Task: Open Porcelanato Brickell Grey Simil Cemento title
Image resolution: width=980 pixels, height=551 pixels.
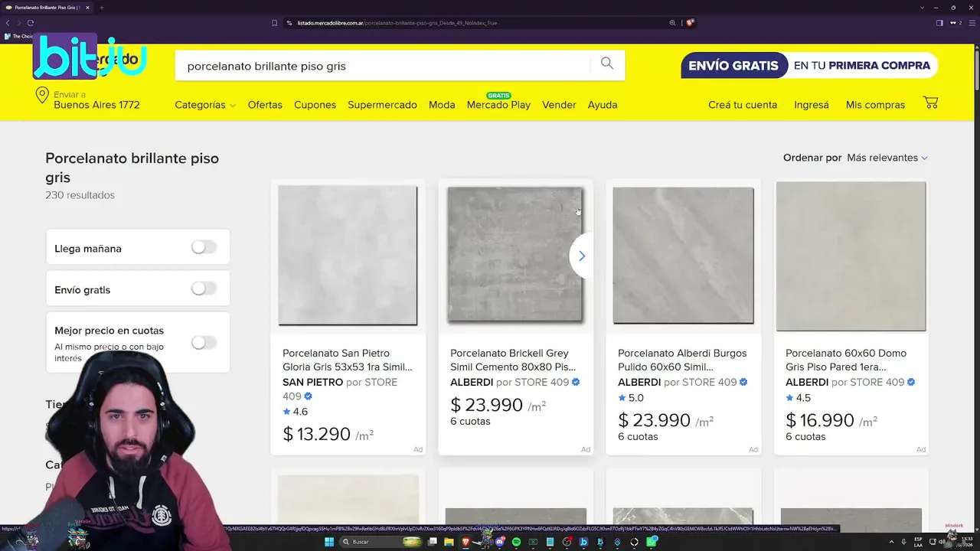Action: point(513,360)
